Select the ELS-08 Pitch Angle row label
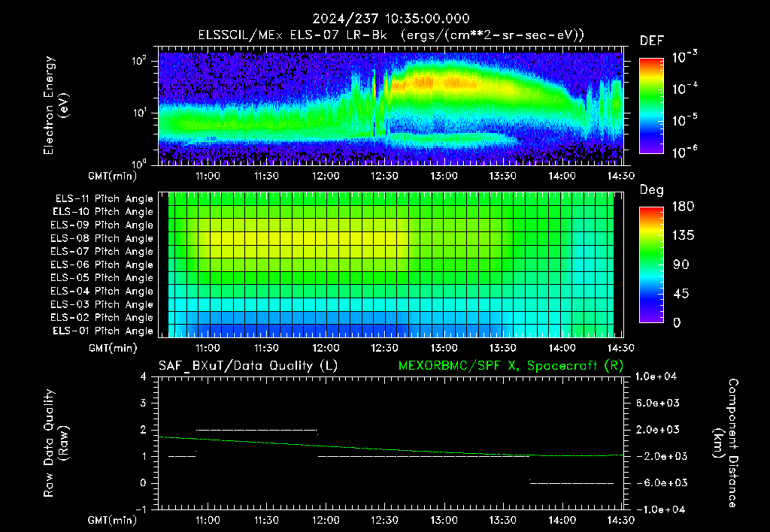The height and width of the screenshot is (532, 770). click(x=102, y=238)
